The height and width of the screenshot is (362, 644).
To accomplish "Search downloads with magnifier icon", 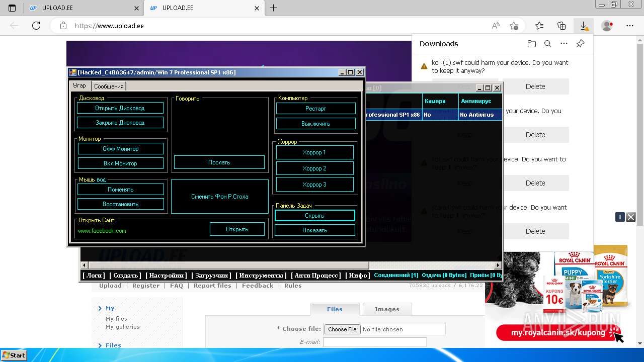I will coord(548,44).
